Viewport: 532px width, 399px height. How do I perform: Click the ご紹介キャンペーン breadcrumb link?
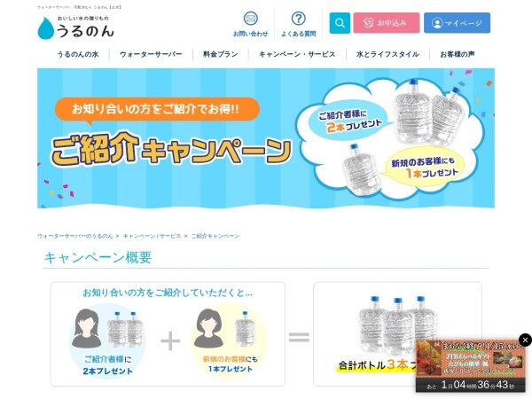tap(215, 236)
